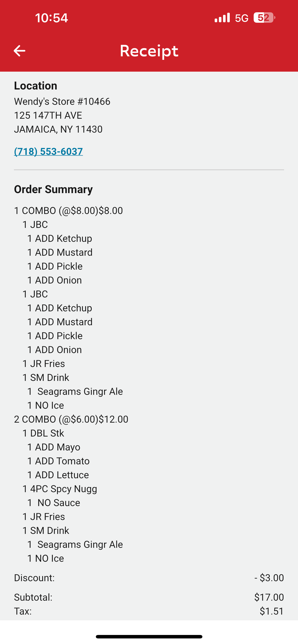
Task: Call the store phone number (718) 553-6037
Action: pyautogui.click(x=48, y=152)
